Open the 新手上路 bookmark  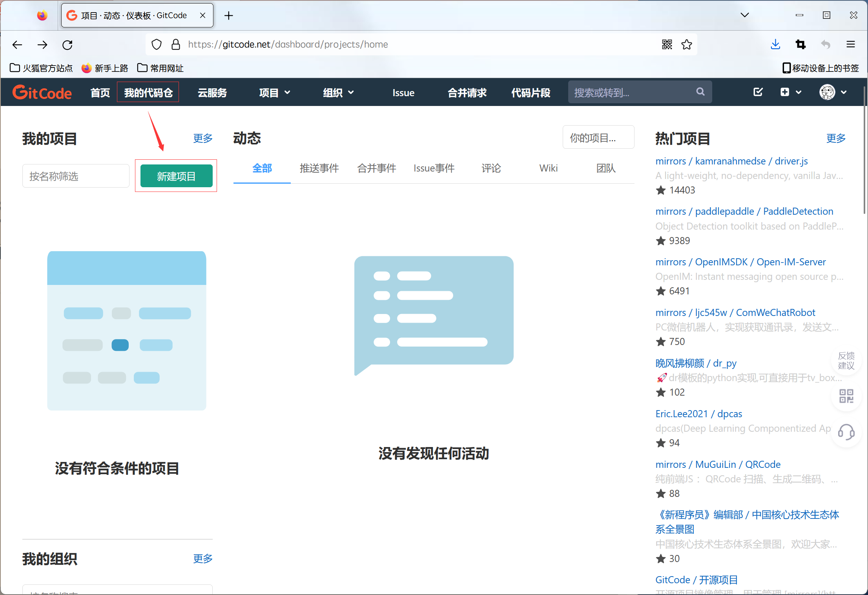[105, 68]
